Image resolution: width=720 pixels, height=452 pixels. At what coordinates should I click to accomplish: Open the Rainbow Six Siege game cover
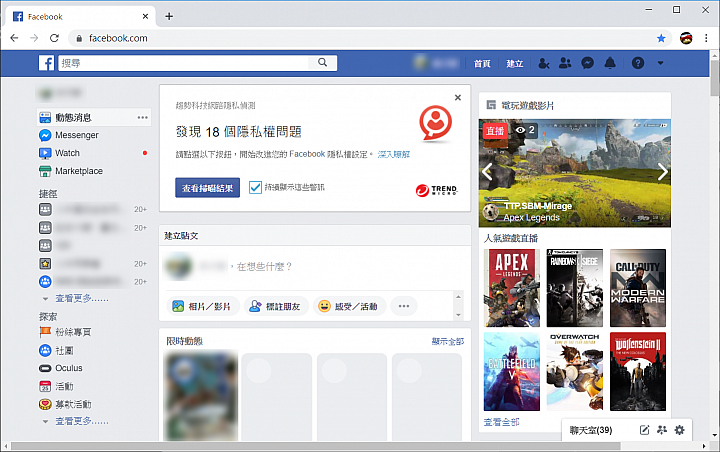pyautogui.click(x=574, y=288)
